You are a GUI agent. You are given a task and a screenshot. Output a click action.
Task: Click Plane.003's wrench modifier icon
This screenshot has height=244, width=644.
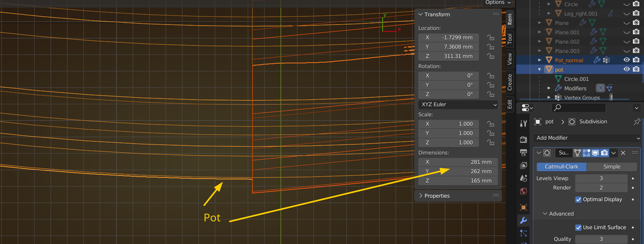[594, 51]
